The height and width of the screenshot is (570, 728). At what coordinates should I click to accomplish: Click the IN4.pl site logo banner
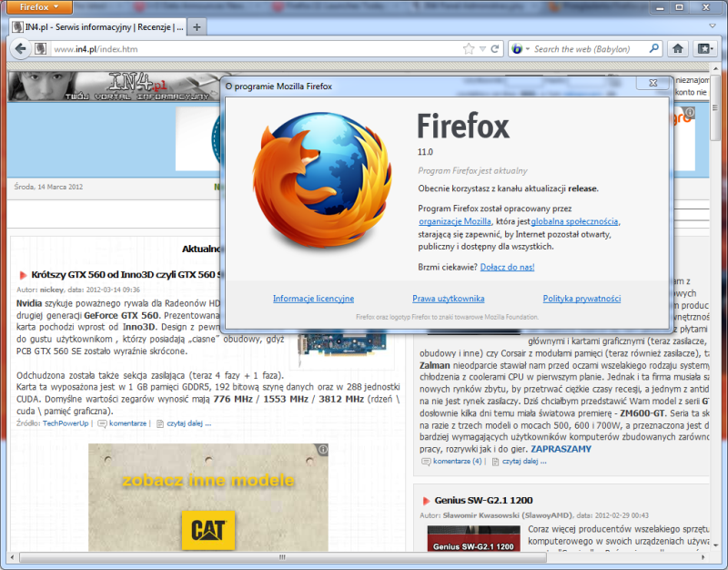tap(114, 87)
